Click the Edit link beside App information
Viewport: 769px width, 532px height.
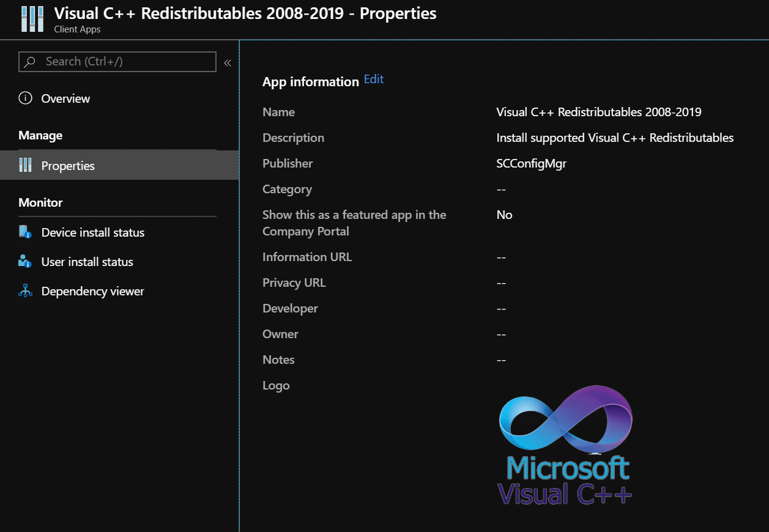point(374,79)
